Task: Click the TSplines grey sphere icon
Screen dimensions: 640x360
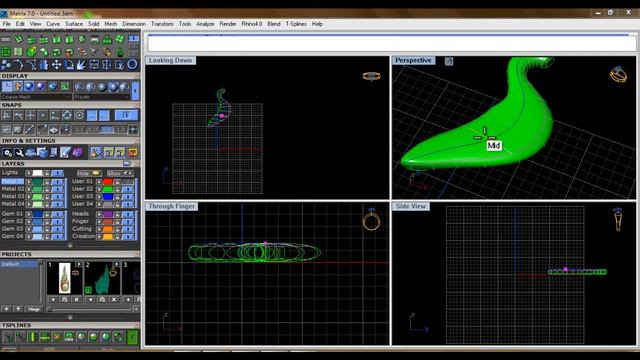Action: (x=81, y=337)
